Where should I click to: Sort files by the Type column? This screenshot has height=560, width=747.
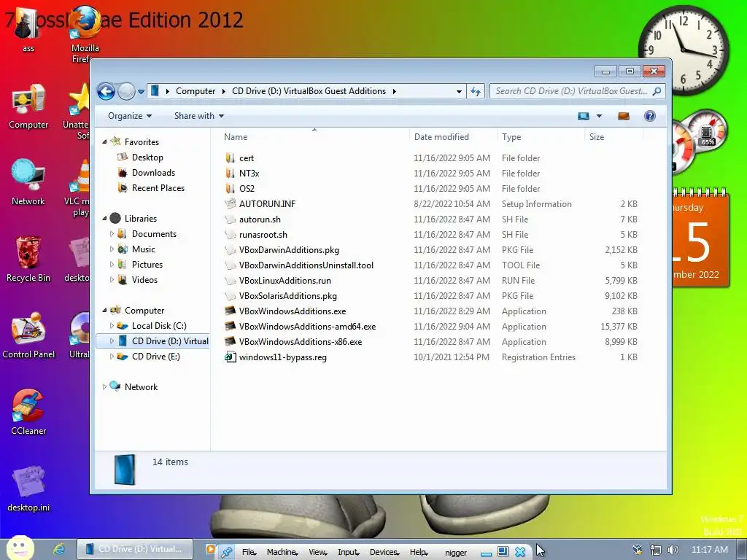point(541,136)
